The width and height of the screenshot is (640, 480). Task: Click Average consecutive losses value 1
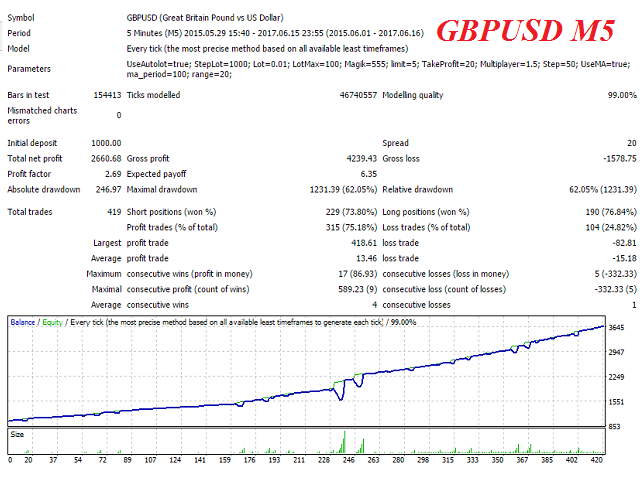click(634, 305)
